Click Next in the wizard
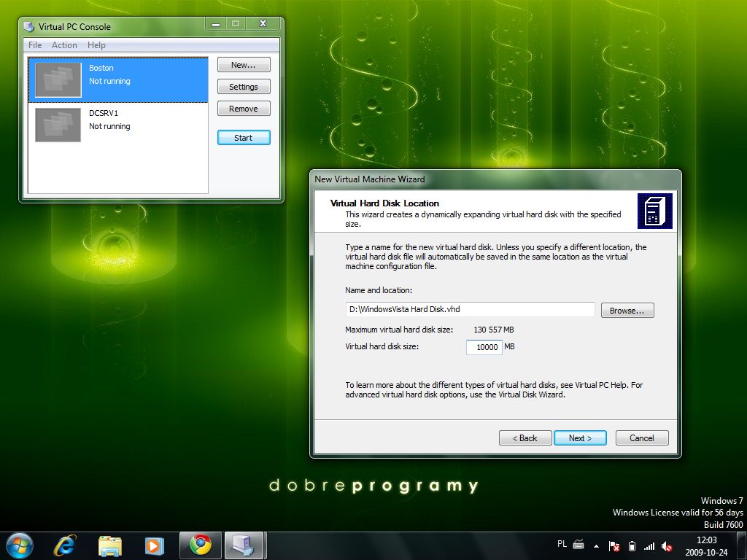The width and height of the screenshot is (747, 560). coord(580,438)
